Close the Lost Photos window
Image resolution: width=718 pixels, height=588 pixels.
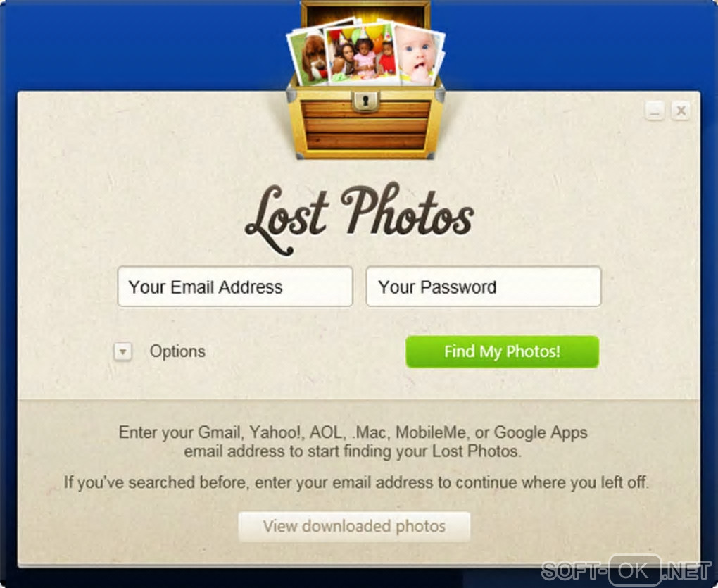[x=681, y=111]
